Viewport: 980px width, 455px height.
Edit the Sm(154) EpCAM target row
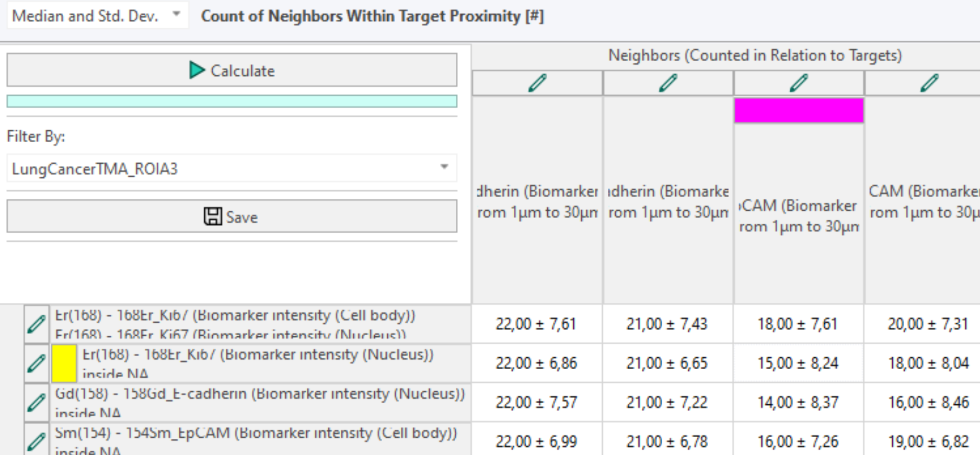click(x=37, y=440)
